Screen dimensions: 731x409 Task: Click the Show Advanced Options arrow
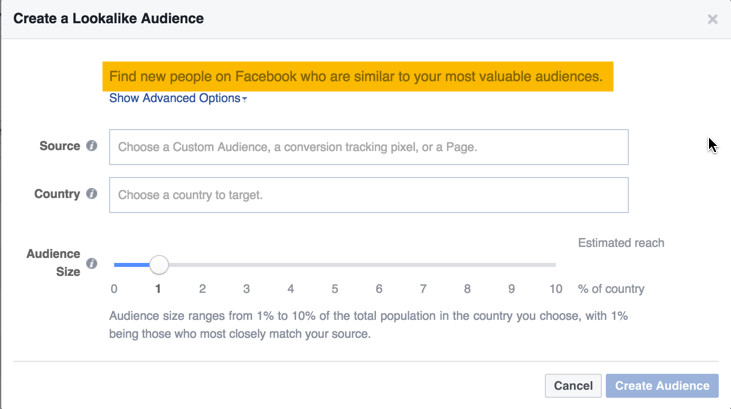tap(245, 99)
